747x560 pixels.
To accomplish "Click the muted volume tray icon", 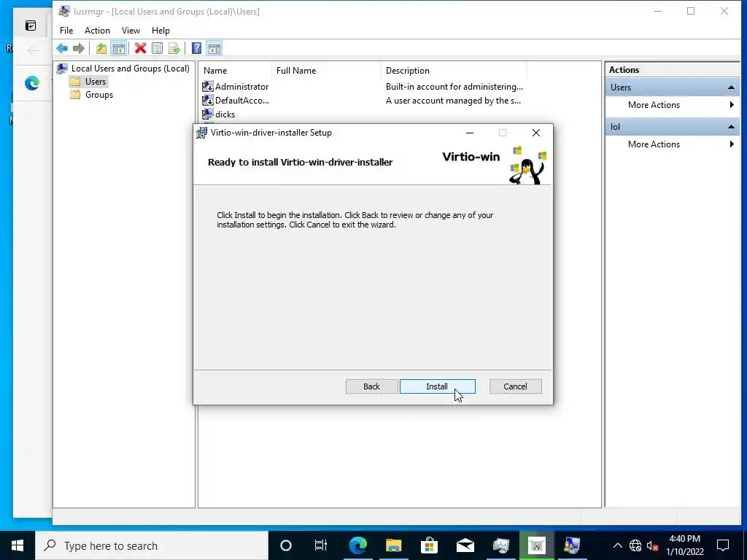I will pyautogui.click(x=652, y=545).
